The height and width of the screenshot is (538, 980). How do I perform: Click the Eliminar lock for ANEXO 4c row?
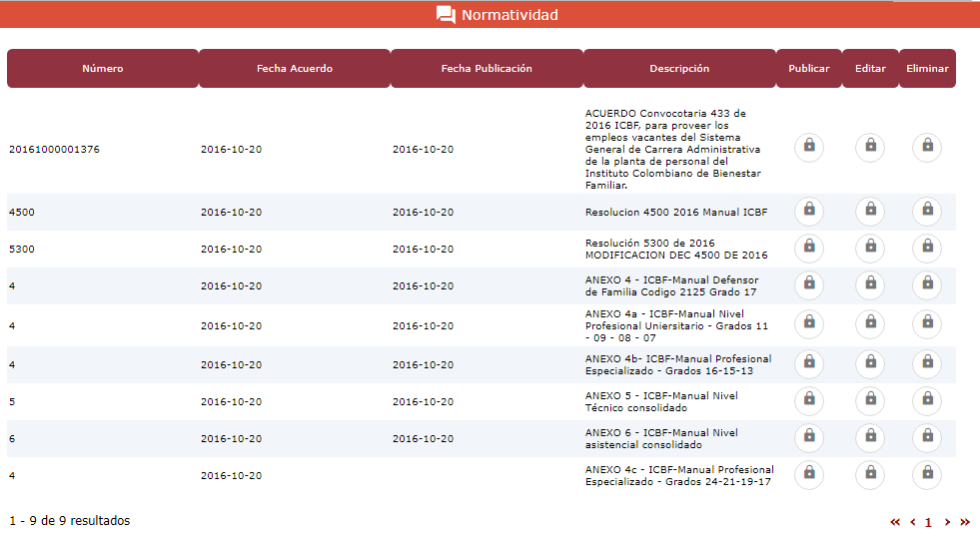point(927,475)
